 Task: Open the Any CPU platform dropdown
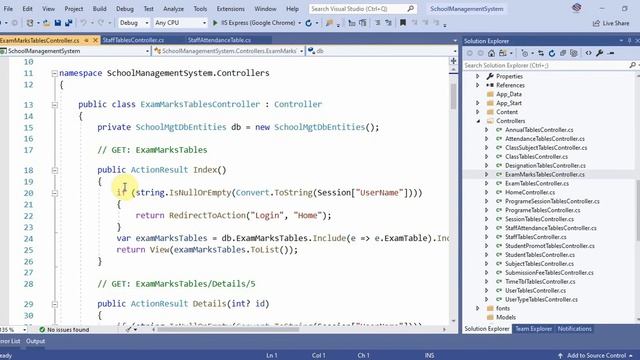click(x=180, y=23)
